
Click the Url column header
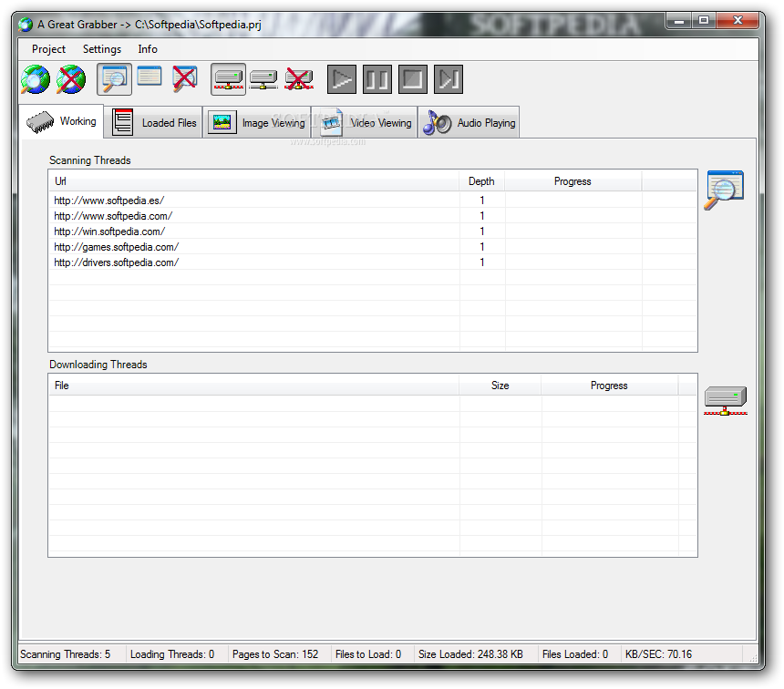click(x=254, y=181)
